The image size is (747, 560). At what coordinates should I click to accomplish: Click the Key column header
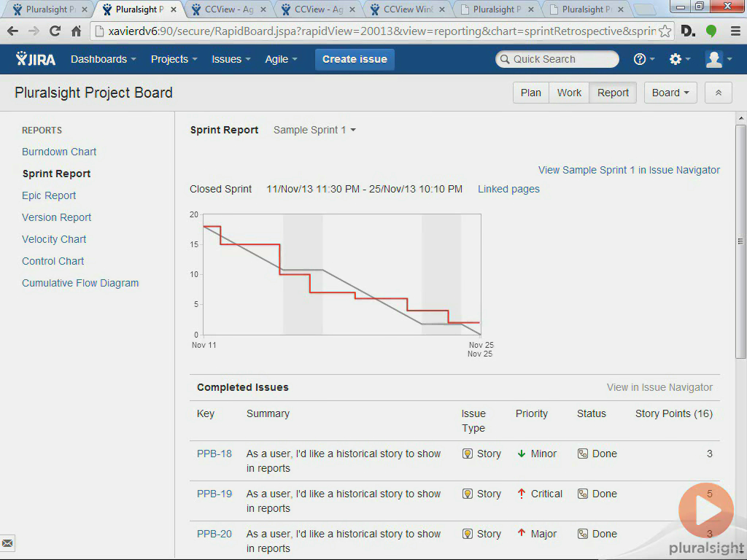click(205, 414)
